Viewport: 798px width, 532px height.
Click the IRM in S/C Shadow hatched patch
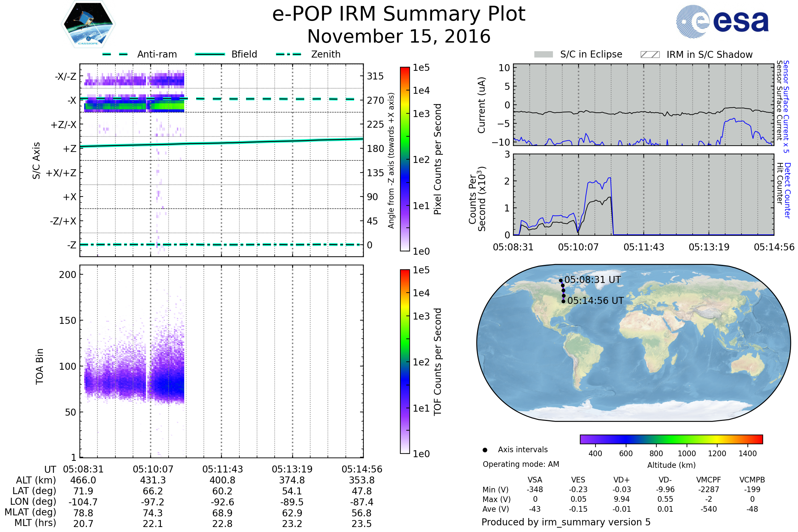650,55
